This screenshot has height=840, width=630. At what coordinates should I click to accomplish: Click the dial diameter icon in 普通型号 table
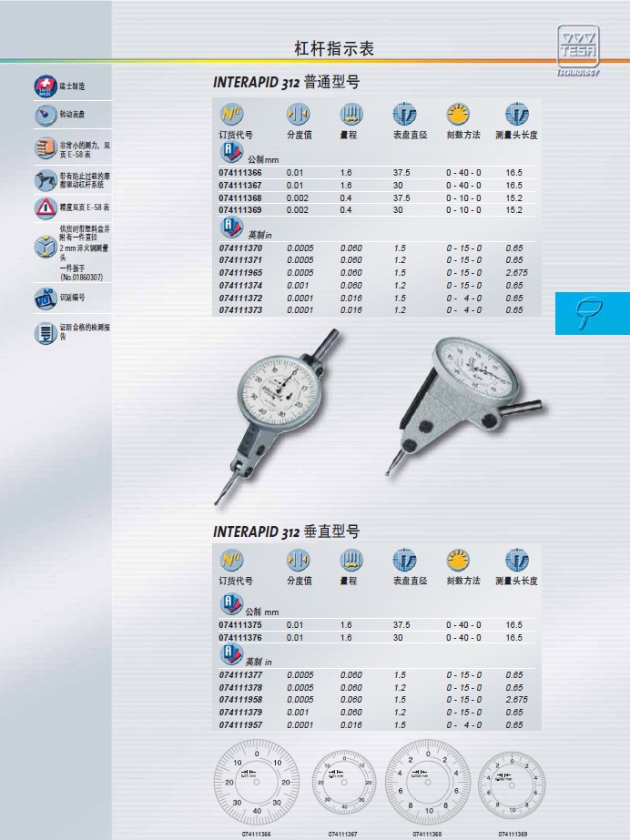(404, 114)
